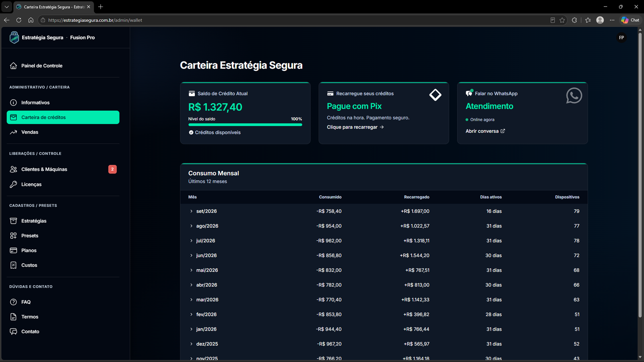The image size is (644, 362).
Task: Open the reader view icon in address bar
Action: click(553, 20)
